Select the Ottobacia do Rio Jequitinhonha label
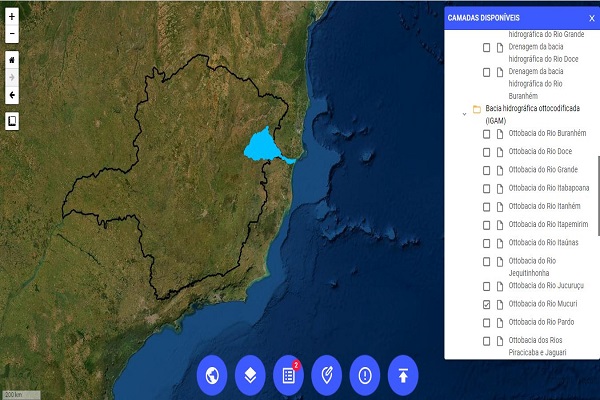The height and width of the screenshot is (400, 600). (532, 267)
